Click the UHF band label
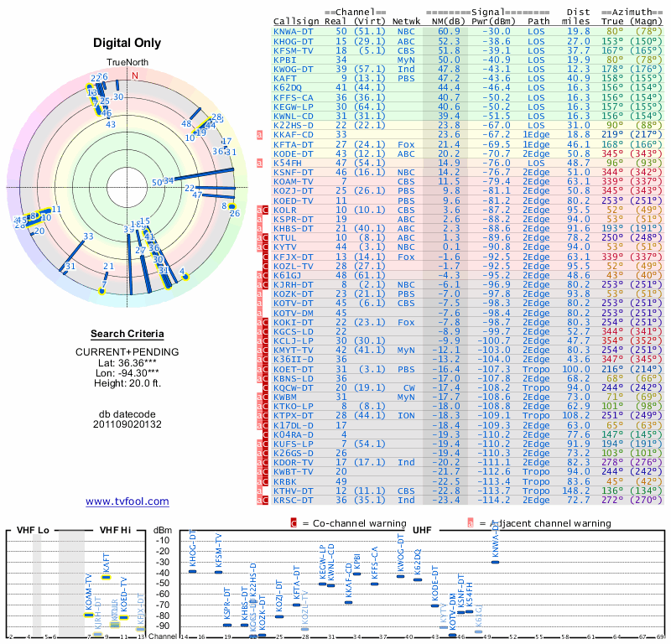The image size is (671, 644). [x=422, y=530]
